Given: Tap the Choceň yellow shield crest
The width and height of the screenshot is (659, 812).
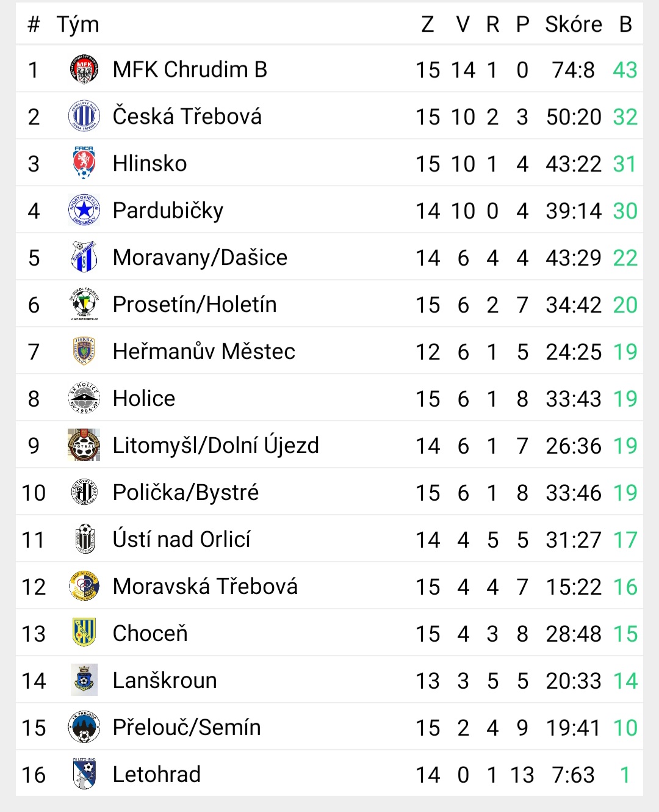Looking at the screenshot, I should coord(84,633).
